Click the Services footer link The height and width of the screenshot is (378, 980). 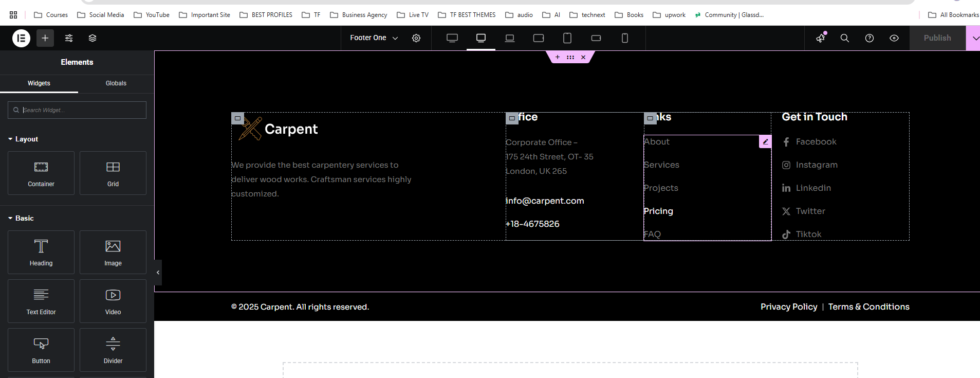[x=661, y=165]
